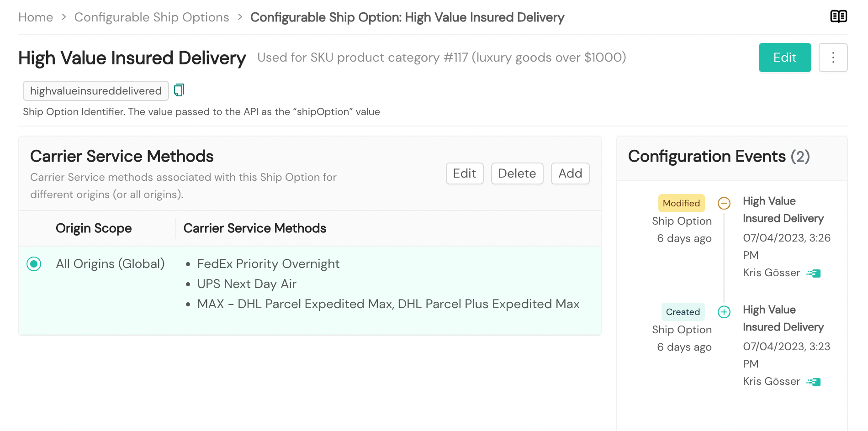The width and height of the screenshot is (868, 431).
Task: Click the Modified badge in Configuration Events
Action: [681, 203]
